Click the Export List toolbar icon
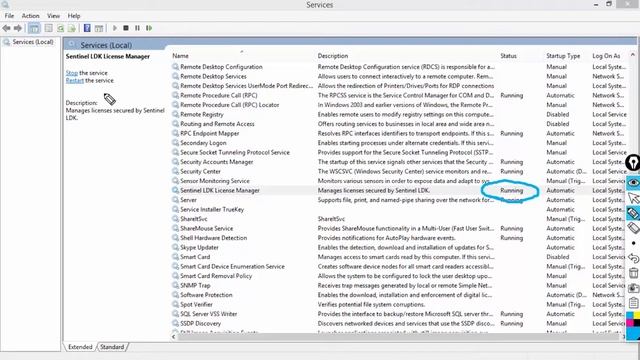The height and width of the screenshot is (360, 640). point(72,28)
